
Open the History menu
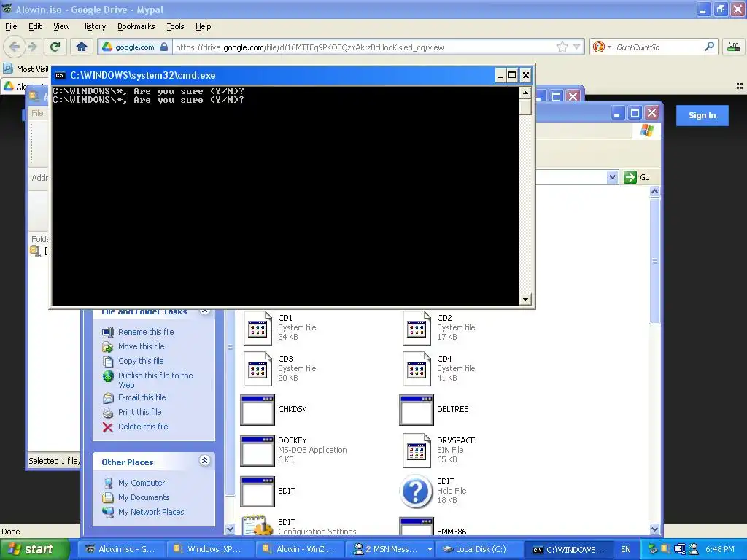pos(93,26)
